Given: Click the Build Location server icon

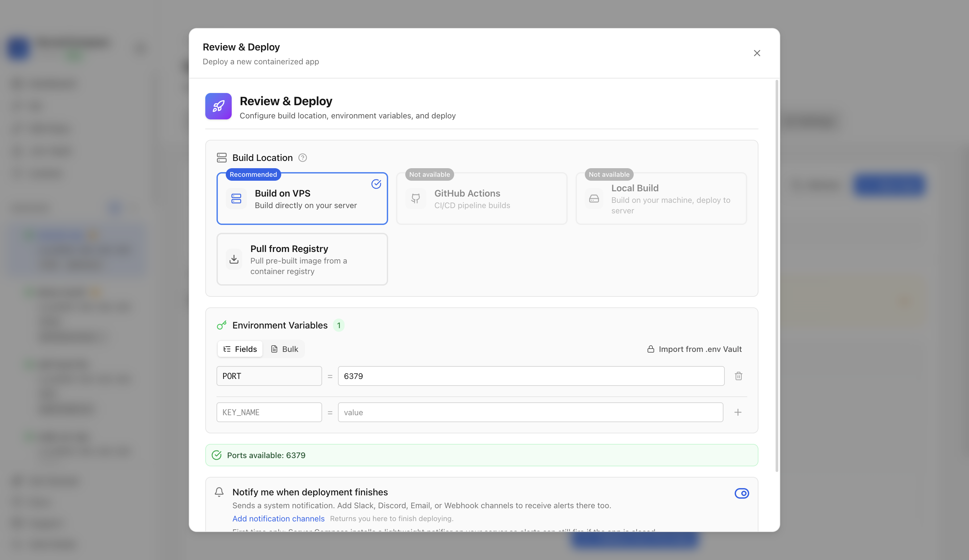Looking at the screenshot, I should point(222,158).
